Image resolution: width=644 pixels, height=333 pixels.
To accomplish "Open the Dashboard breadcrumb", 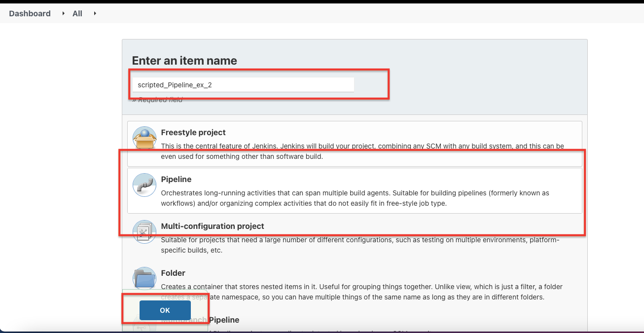I will point(30,13).
